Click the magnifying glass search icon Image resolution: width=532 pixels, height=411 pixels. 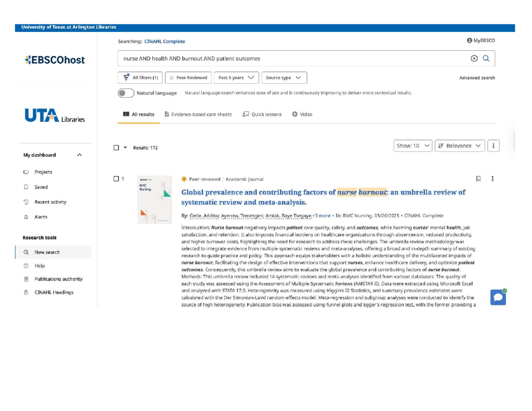point(487,58)
